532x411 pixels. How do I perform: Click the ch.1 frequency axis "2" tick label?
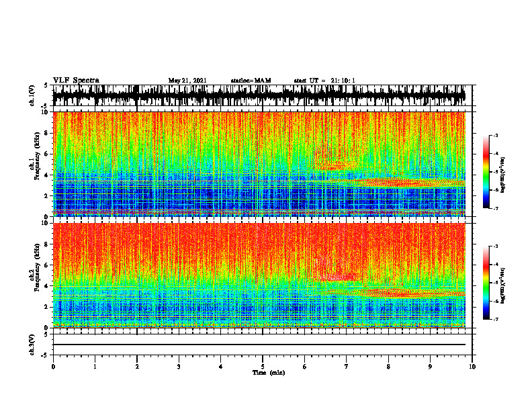[47, 196]
